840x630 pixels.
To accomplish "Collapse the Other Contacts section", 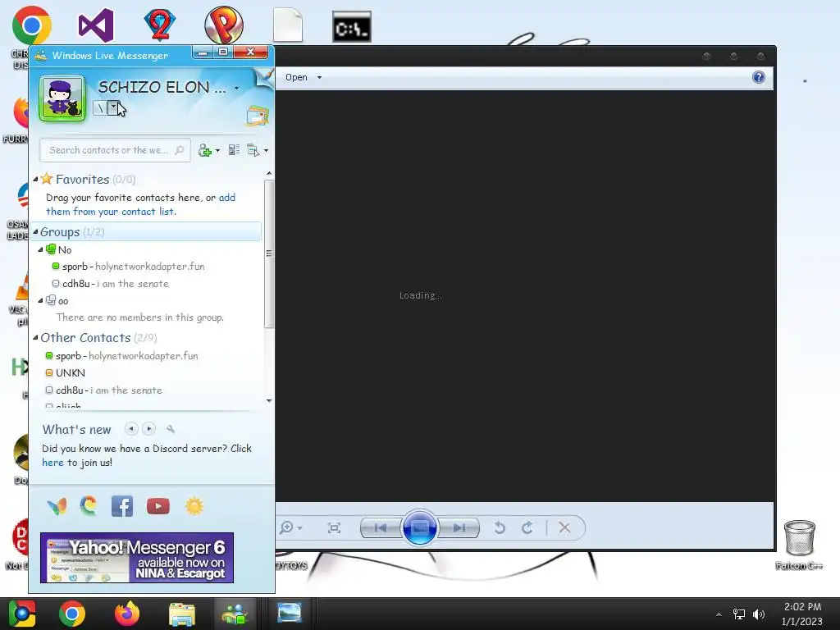I will click(35, 337).
